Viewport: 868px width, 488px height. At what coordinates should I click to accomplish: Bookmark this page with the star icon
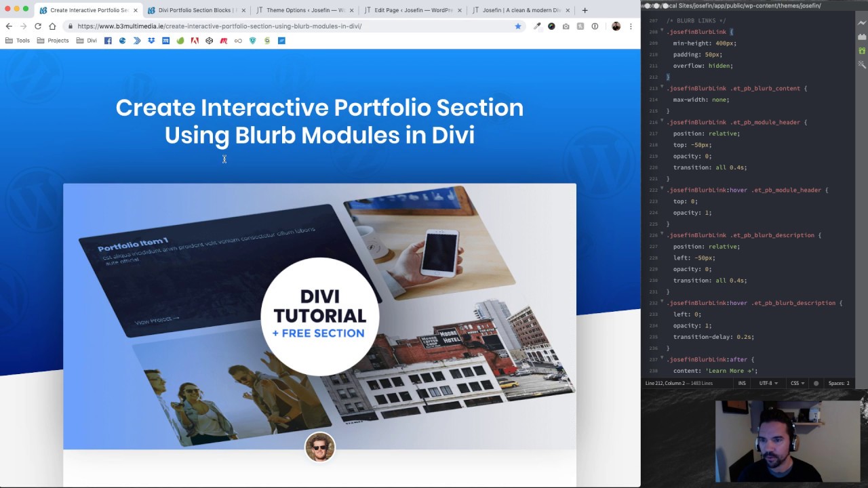pos(518,26)
